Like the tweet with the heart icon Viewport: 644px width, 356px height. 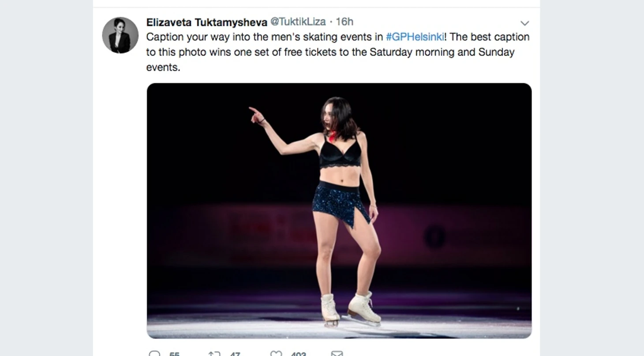(276, 354)
